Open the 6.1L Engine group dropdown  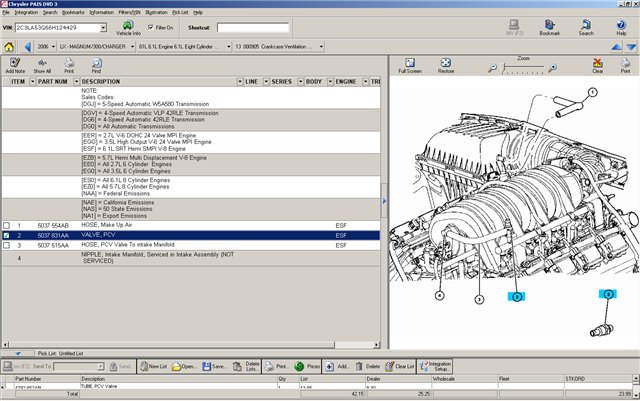click(228, 47)
